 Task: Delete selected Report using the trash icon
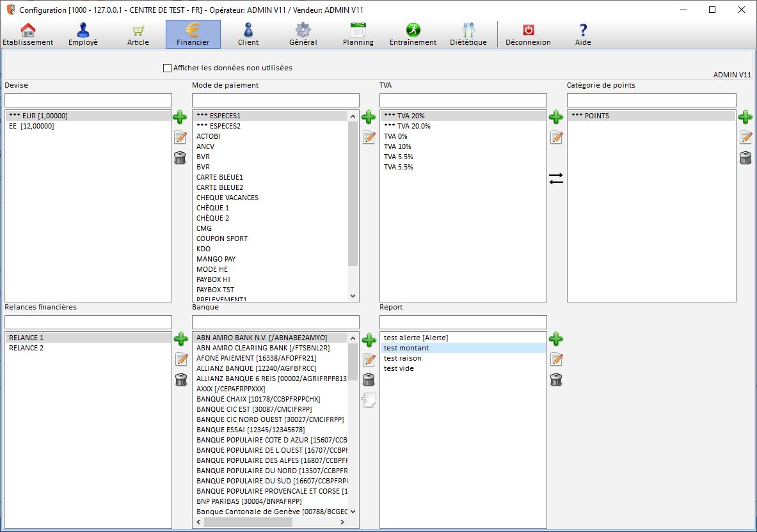556,380
